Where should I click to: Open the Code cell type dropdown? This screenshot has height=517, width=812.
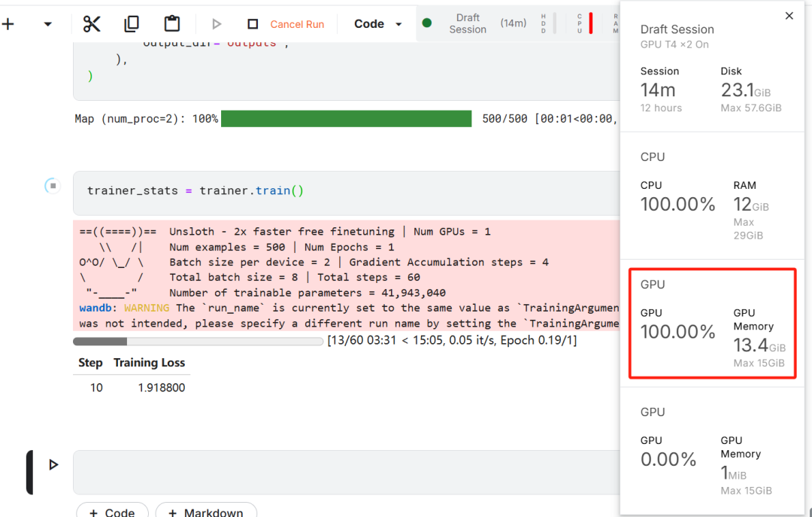378,24
